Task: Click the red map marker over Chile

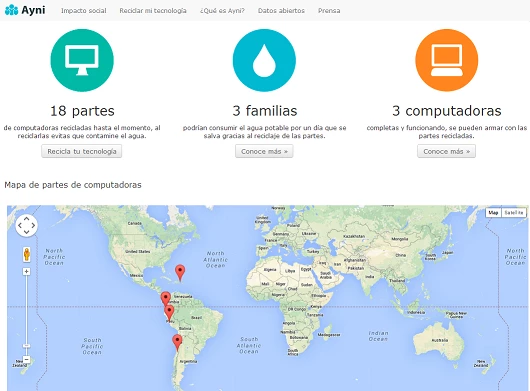Action: tap(177, 342)
